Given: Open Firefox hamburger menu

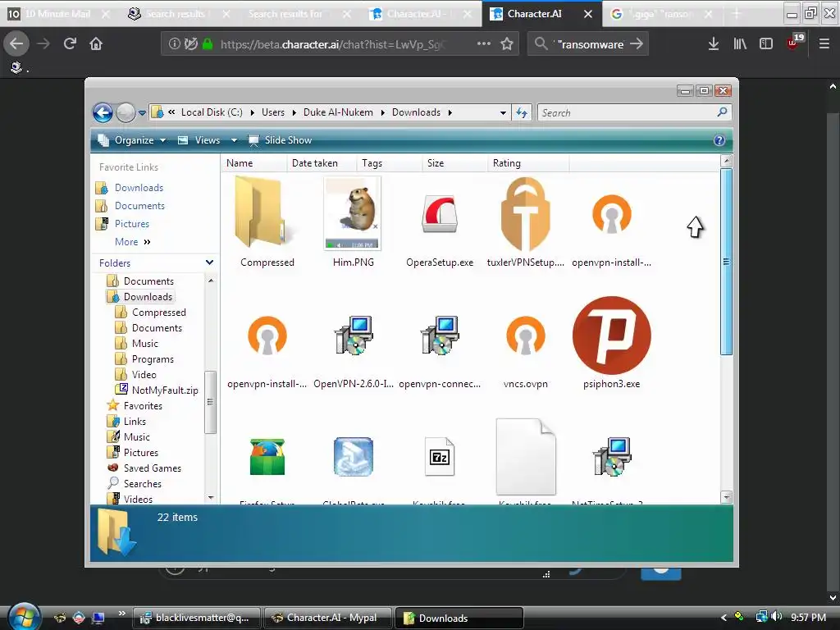Looking at the screenshot, I should [824, 44].
